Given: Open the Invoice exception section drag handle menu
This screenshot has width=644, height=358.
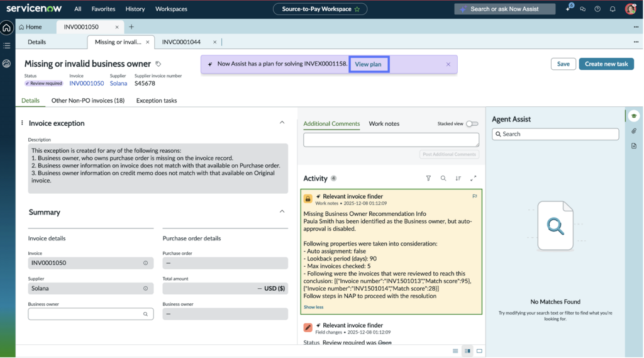Looking at the screenshot, I should 22,123.
